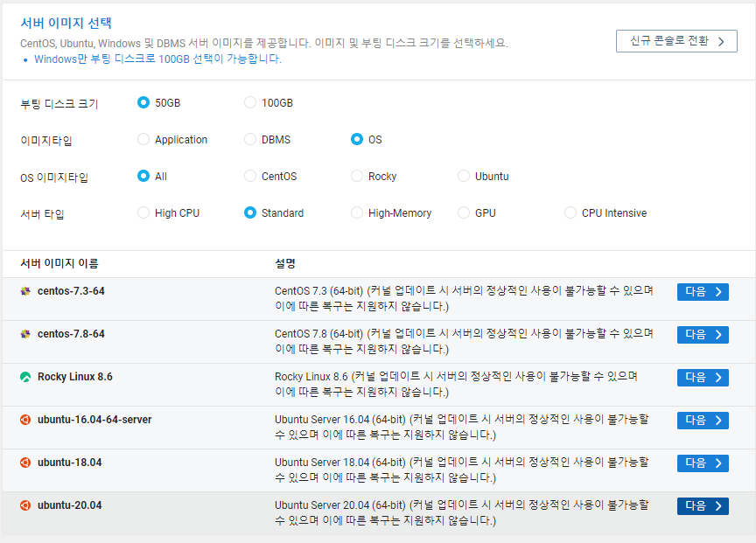Click the ubuntu-18.04 logo icon

25,463
